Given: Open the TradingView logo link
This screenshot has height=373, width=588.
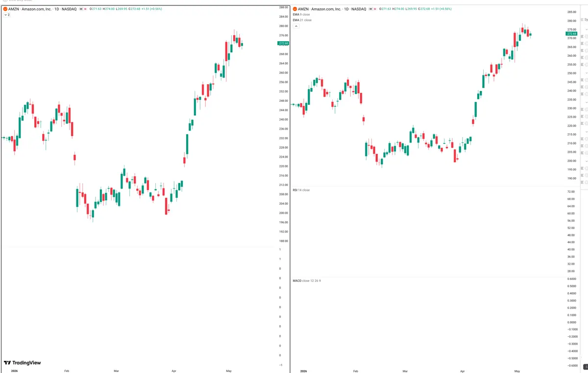Looking at the screenshot, I should 23,363.
